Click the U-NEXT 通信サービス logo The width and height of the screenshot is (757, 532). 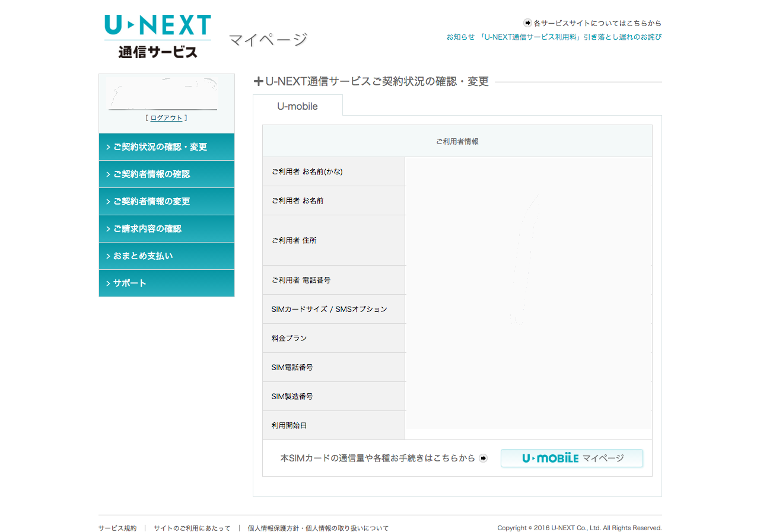(158, 36)
